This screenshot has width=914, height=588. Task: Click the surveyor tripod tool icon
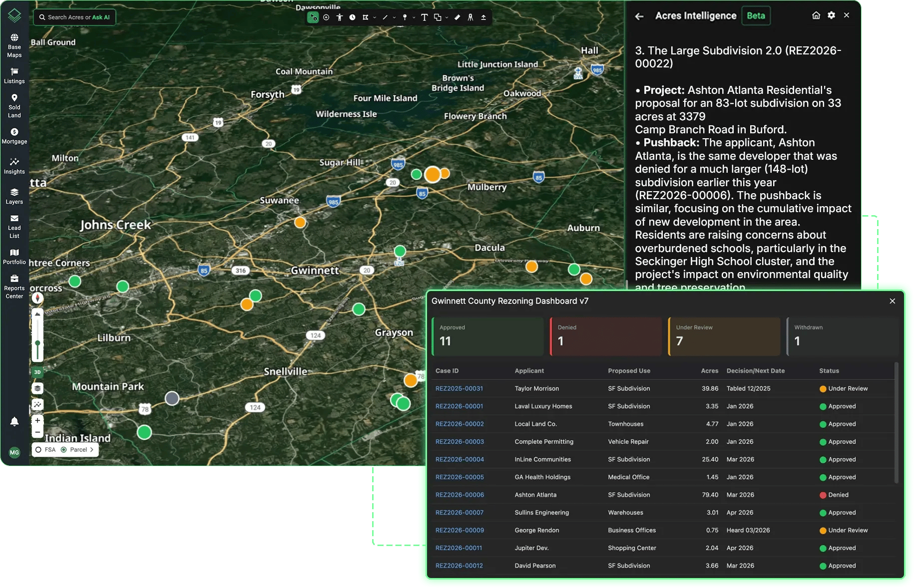(x=470, y=17)
